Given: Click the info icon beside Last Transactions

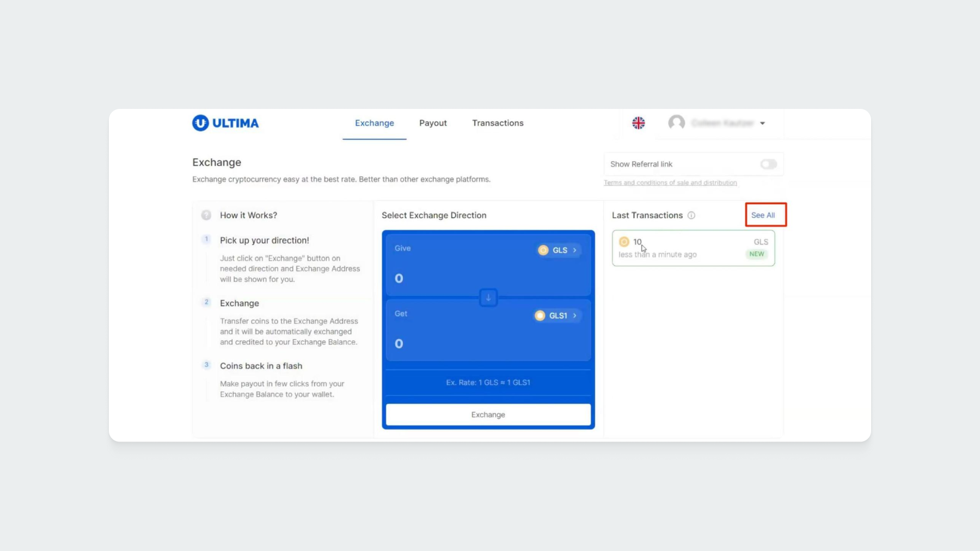Looking at the screenshot, I should tap(691, 216).
